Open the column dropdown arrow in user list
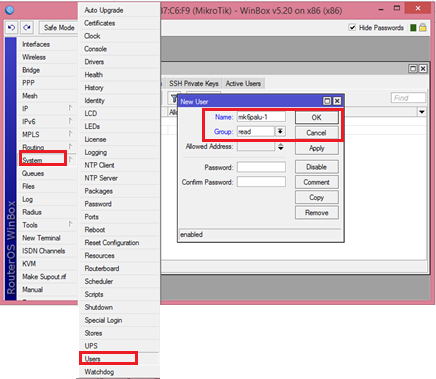This screenshot has width=436, height=379. (x=422, y=112)
